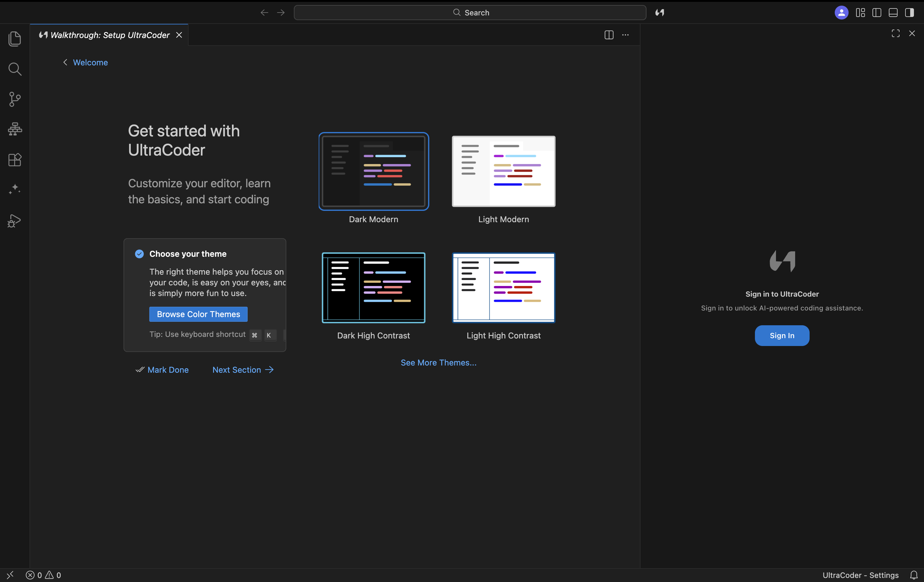
Task: Select the Walkthrough: Setup UltraCoder tab
Action: (109, 35)
